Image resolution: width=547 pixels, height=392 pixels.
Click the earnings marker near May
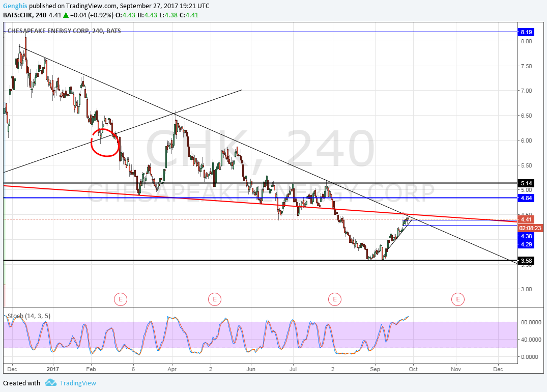click(215, 299)
